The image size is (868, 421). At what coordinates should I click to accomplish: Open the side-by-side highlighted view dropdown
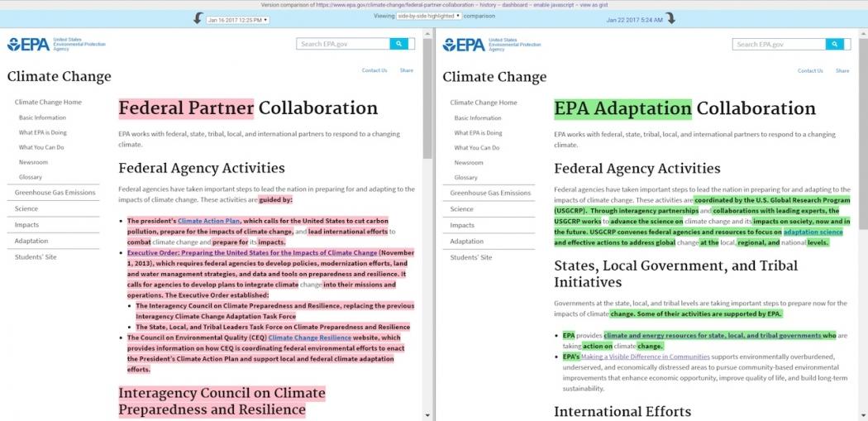click(x=429, y=16)
